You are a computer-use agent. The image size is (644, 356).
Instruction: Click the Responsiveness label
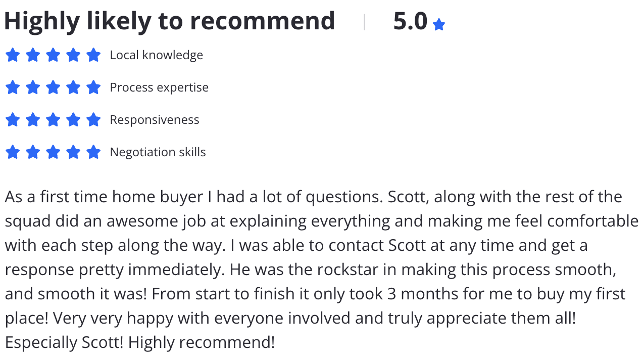pyautogui.click(x=155, y=120)
